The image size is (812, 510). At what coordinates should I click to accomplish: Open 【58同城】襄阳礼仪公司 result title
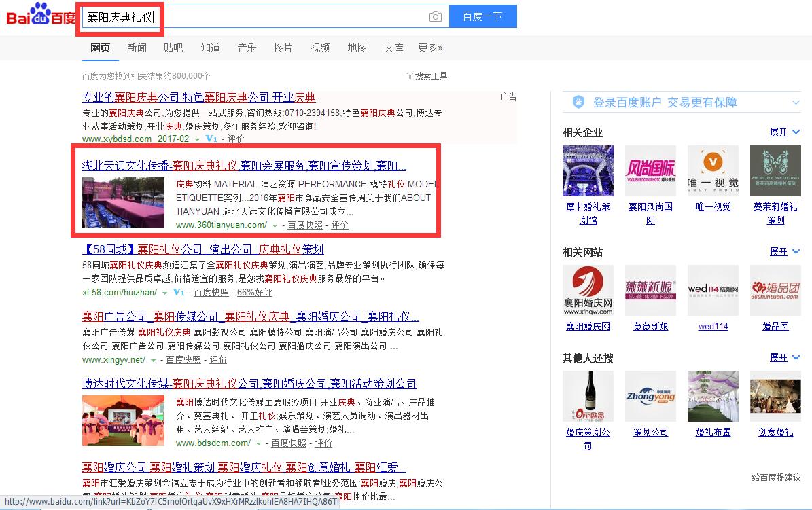coord(203,249)
